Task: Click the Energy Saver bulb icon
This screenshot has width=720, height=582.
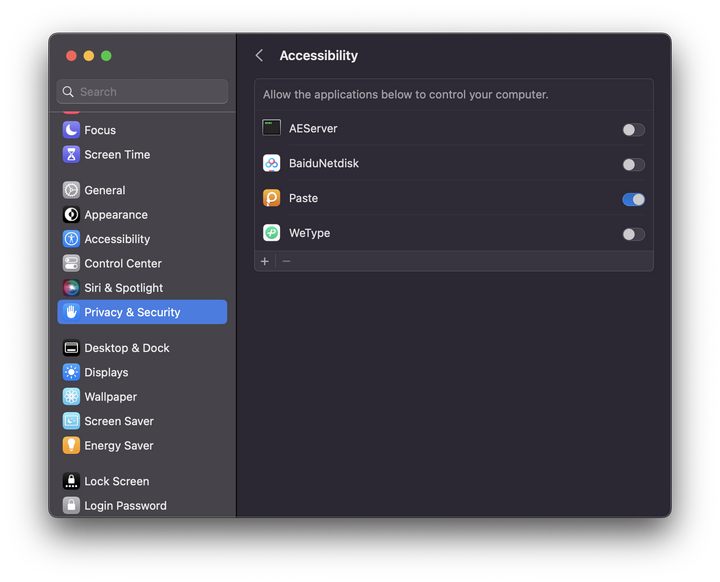Action: tap(71, 445)
